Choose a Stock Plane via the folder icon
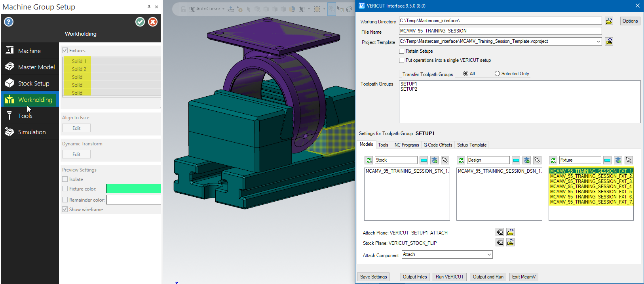This screenshot has width=644, height=284. [511, 242]
